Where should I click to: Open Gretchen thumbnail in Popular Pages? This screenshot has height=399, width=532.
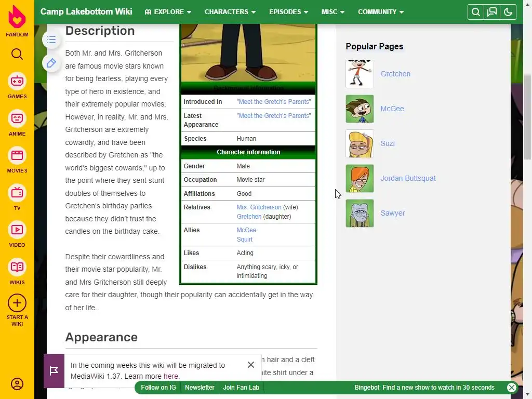point(360,74)
